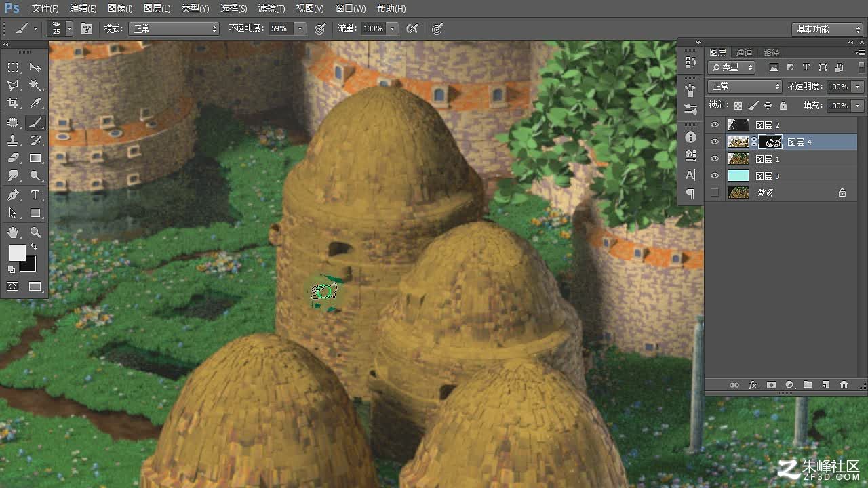Select the Patch healing tool
The width and height of the screenshot is (868, 488).
coord(13,123)
